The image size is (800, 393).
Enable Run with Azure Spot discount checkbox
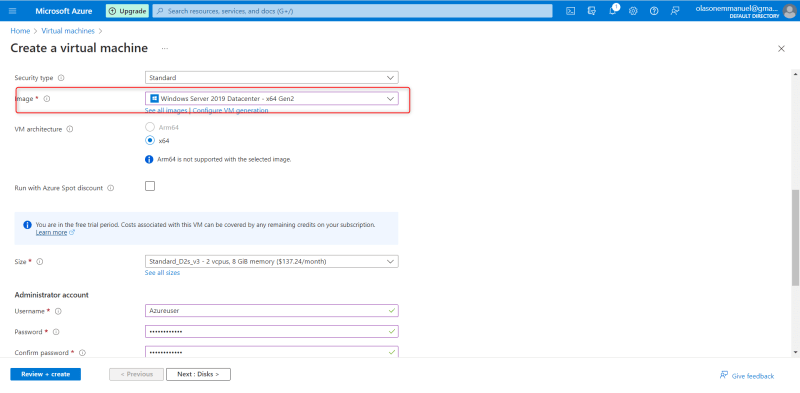pos(150,186)
